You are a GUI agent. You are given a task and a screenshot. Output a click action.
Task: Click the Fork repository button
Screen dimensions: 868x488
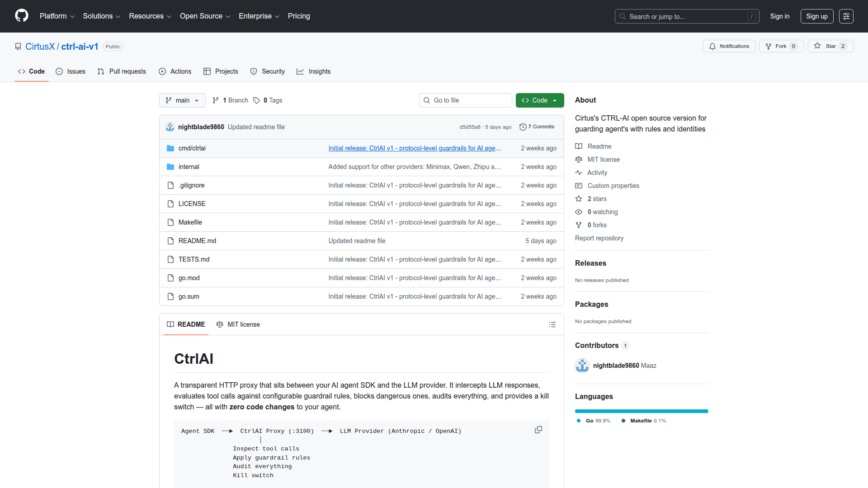781,46
